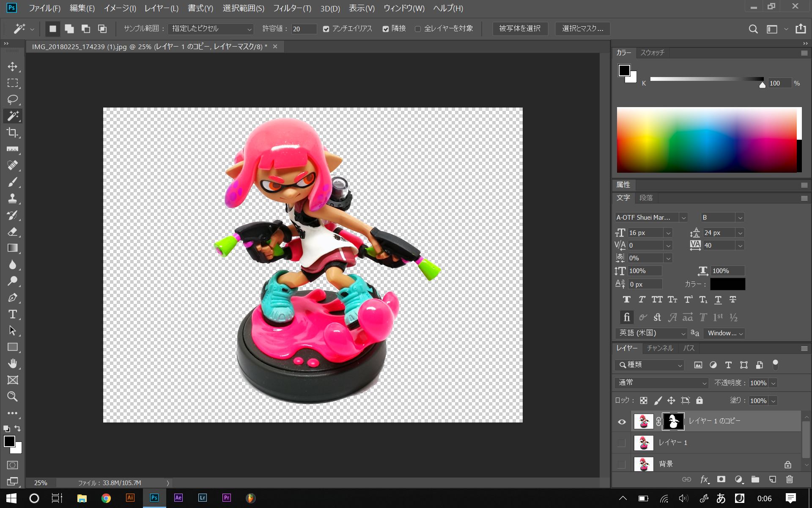The height and width of the screenshot is (508, 812).
Task: Select the Eraser tool
Action: click(12, 232)
